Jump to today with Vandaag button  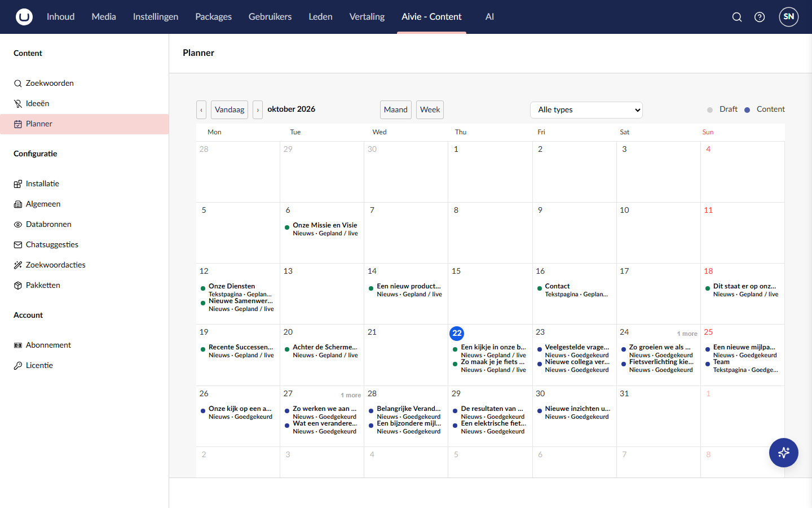230,110
